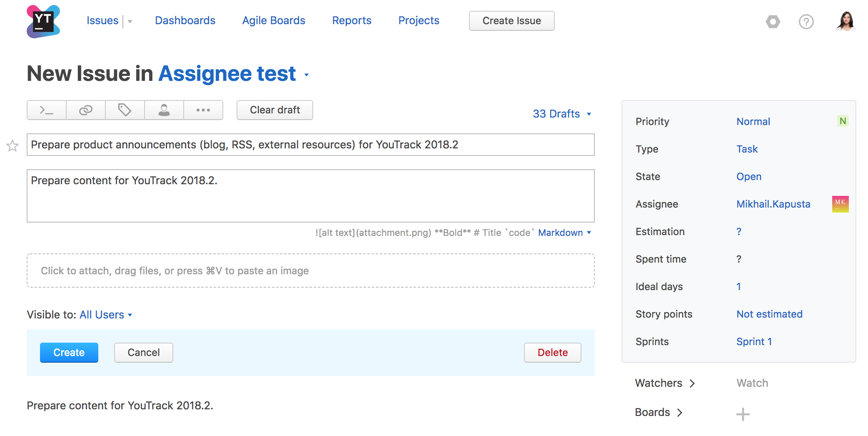Click the add tag toolbar icon
Image resolution: width=868 pixels, height=436 pixels.
point(125,110)
